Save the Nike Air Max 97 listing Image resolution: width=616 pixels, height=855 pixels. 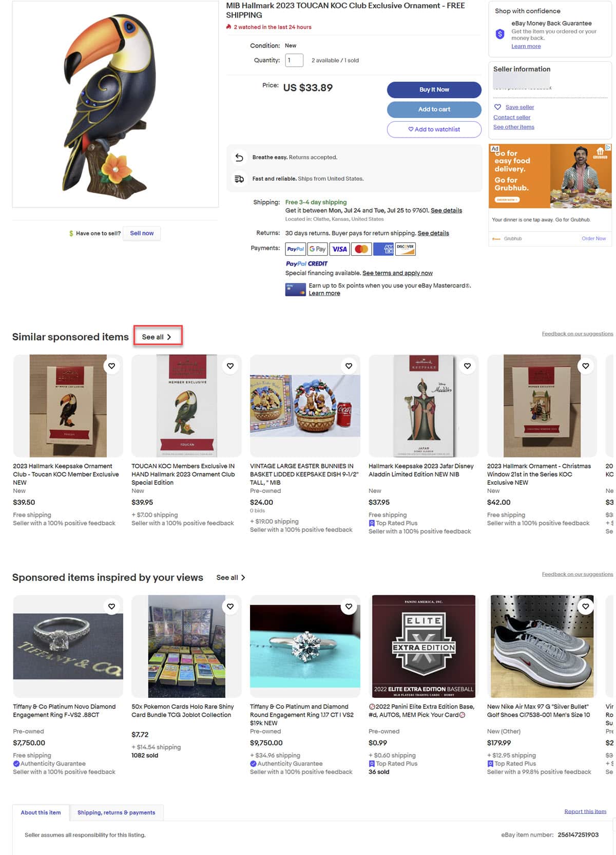(x=586, y=606)
